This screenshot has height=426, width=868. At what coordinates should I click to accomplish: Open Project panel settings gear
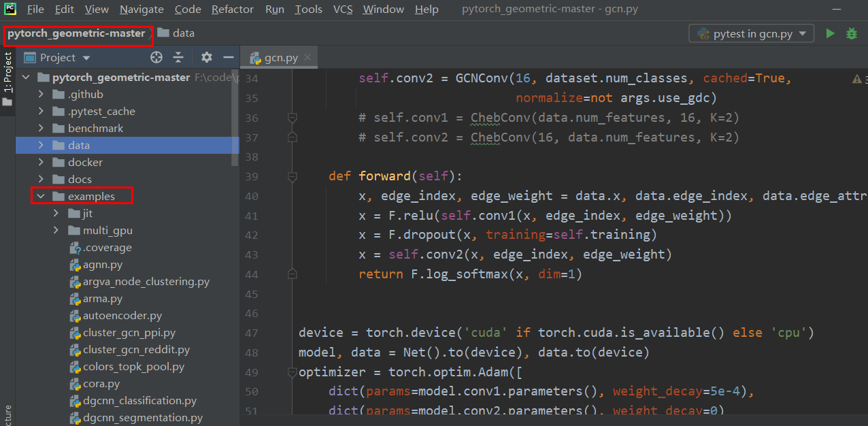207,58
